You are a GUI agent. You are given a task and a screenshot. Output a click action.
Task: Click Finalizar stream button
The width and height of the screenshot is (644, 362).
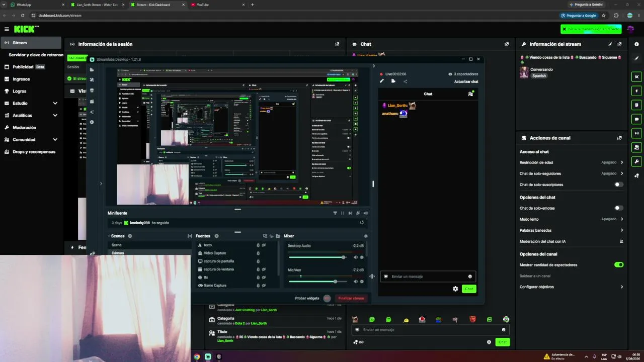tap(351, 298)
